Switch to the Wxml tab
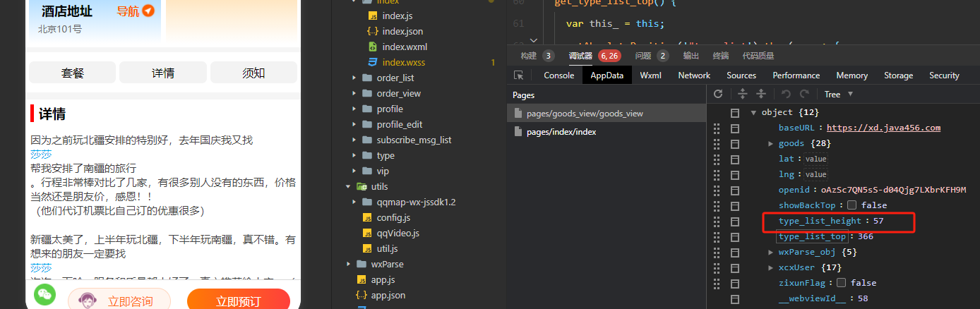The height and width of the screenshot is (309, 980). (650, 75)
